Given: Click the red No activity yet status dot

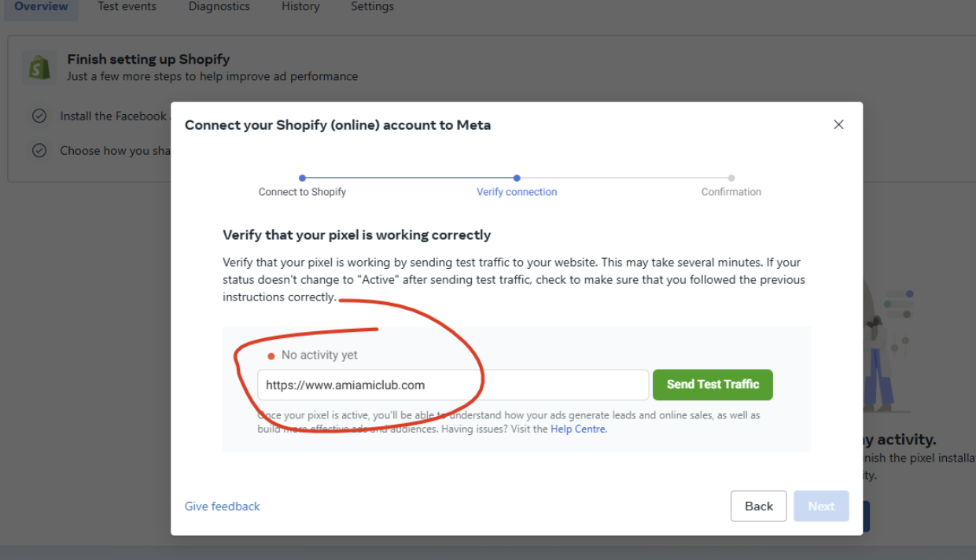Looking at the screenshot, I should coord(271,356).
